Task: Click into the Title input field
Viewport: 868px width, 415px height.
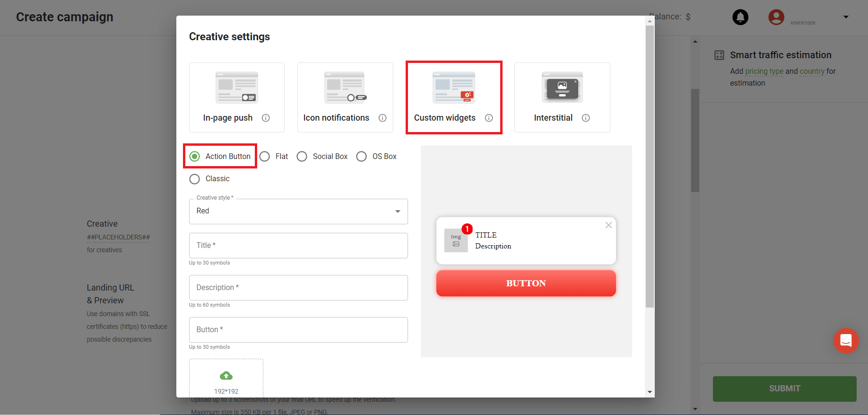Action: click(298, 246)
